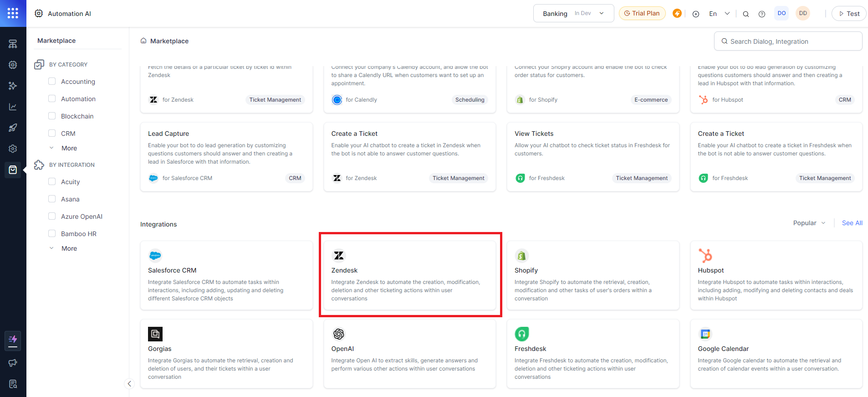This screenshot has width=868, height=397.
Task: Open the En language menu
Action: click(x=719, y=14)
